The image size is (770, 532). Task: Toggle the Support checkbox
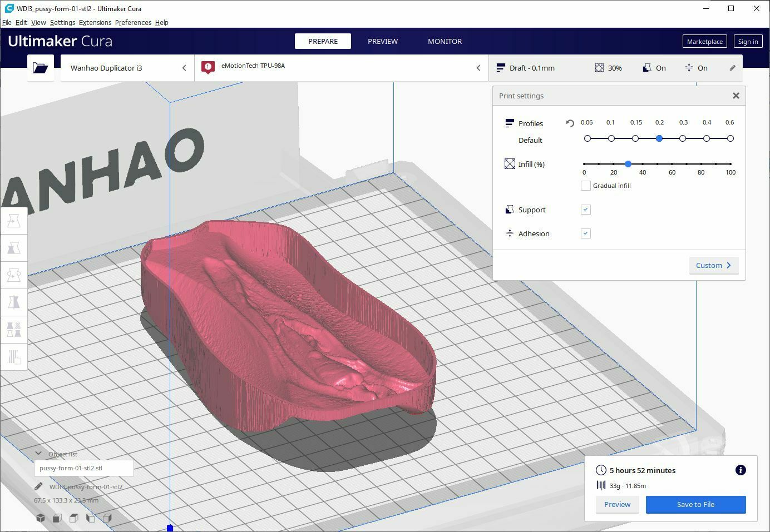pos(585,210)
